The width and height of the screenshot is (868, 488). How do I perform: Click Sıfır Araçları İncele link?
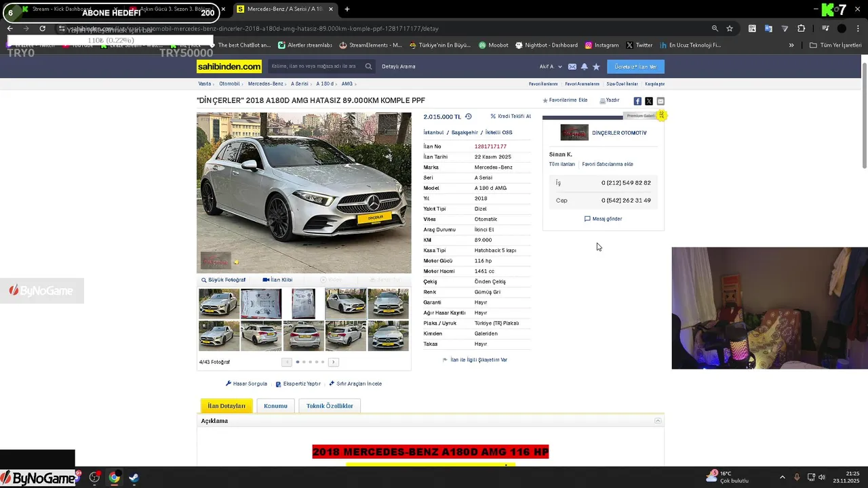[x=355, y=384]
